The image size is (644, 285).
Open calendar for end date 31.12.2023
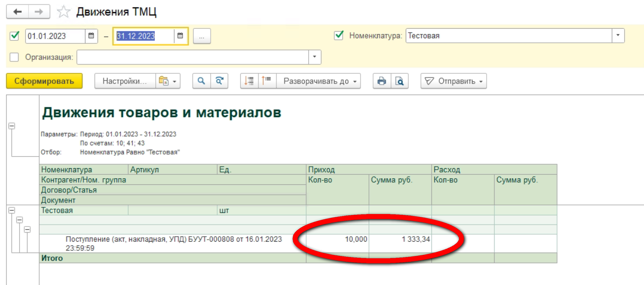180,36
